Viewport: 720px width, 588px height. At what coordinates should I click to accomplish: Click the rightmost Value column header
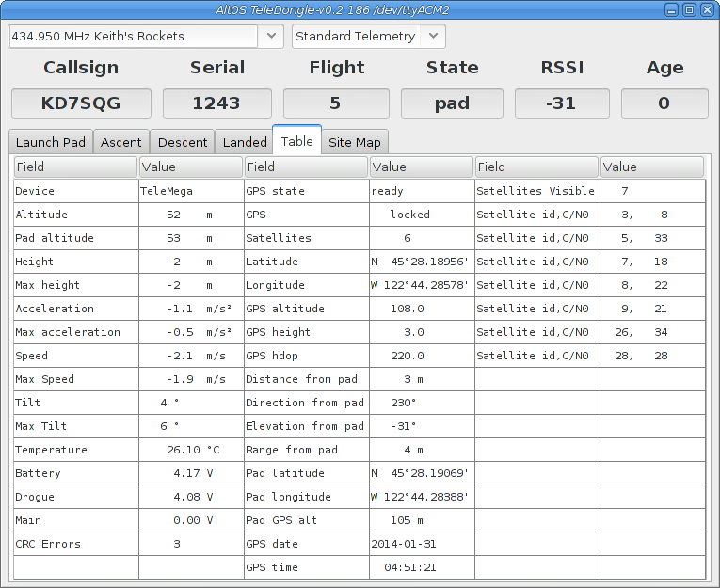pos(651,167)
